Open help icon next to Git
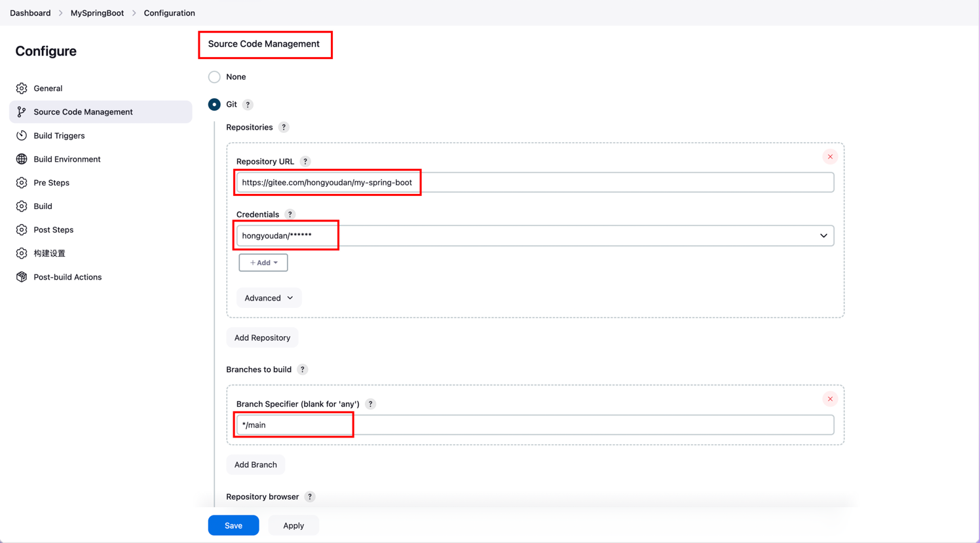 tap(248, 105)
